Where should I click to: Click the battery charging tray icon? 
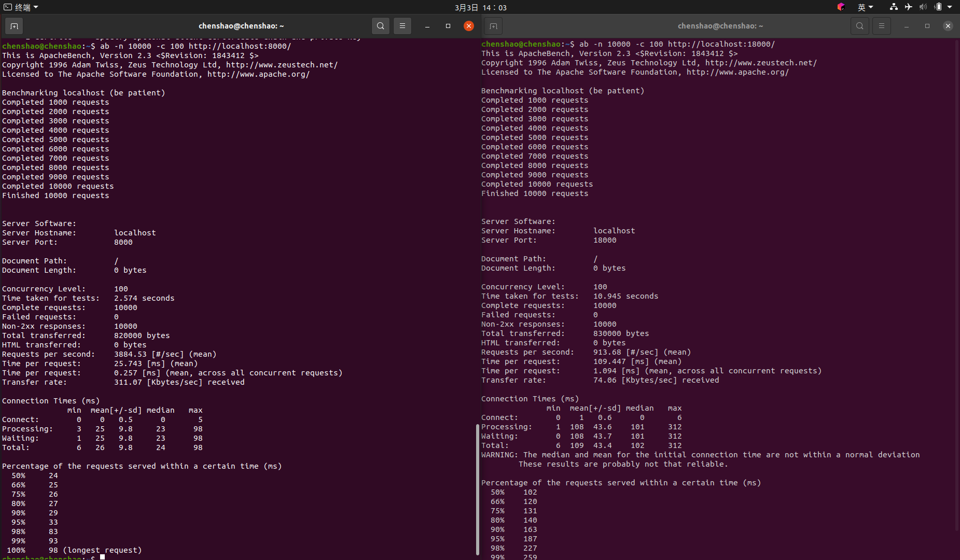[938, 7]
